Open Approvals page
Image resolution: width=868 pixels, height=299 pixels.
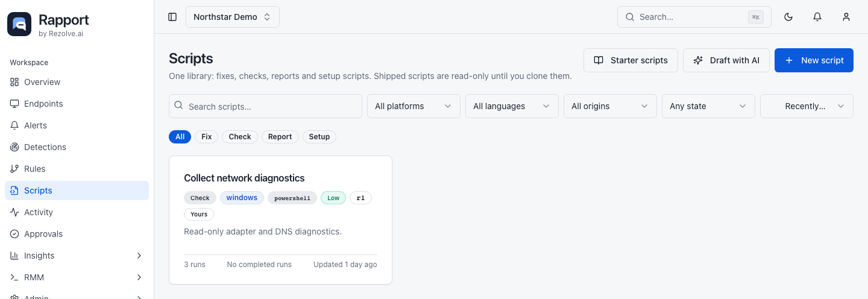77,234
